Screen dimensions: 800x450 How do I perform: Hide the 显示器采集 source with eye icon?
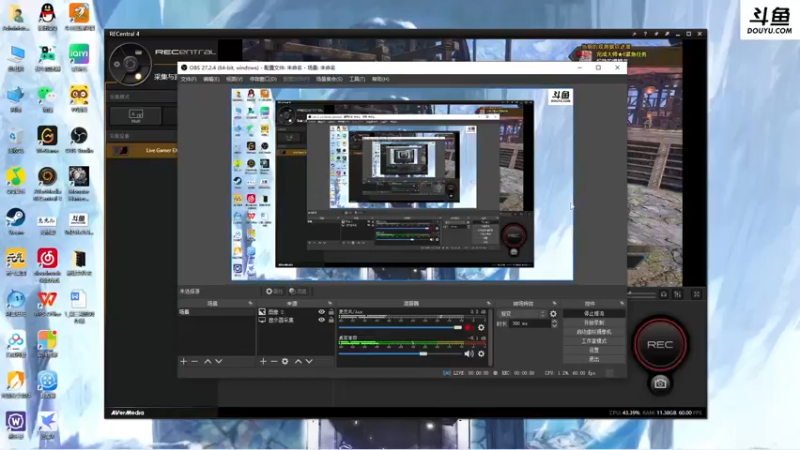point(321,320)
